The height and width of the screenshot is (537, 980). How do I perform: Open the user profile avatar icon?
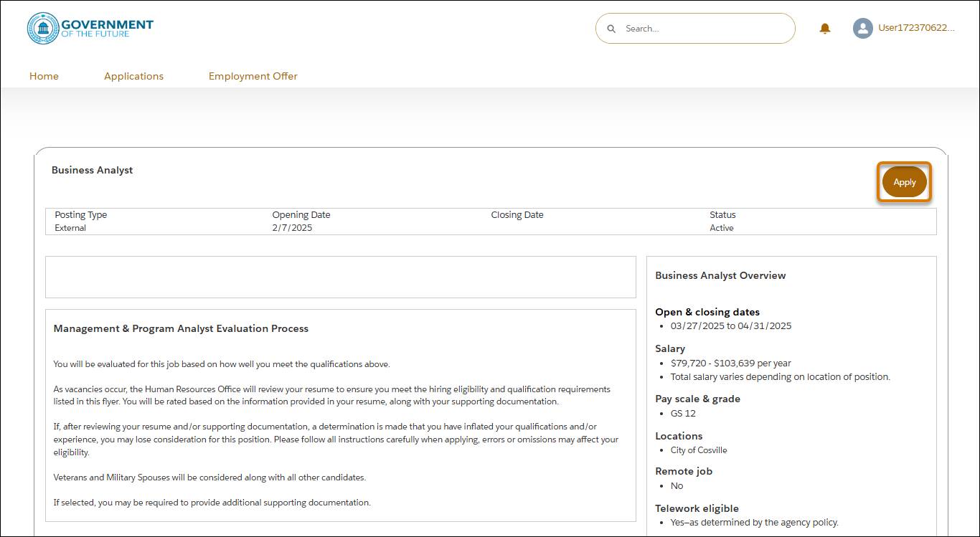(x=862, y=28)
